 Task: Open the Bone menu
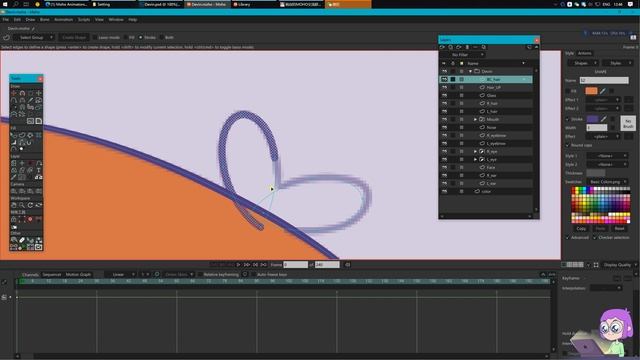[44, 20]
